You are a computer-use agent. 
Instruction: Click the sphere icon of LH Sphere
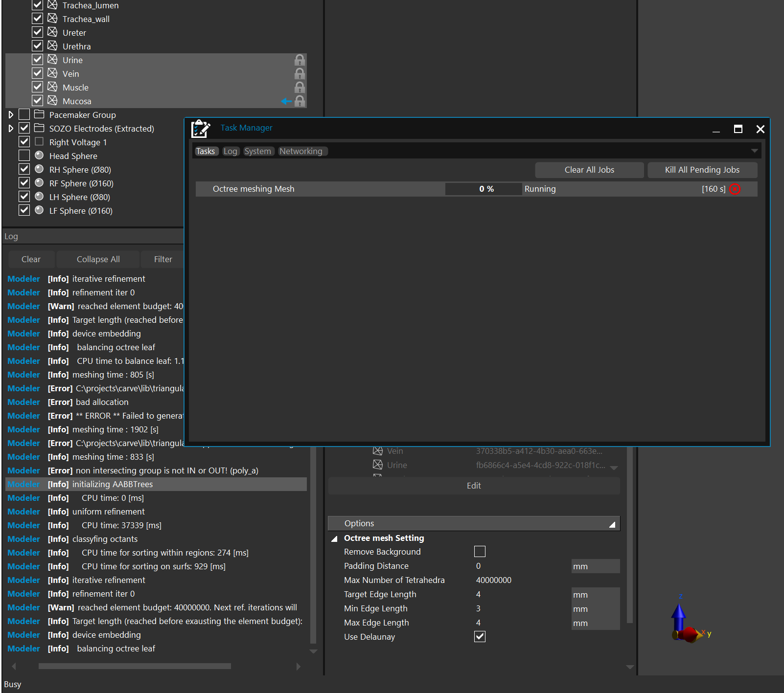39,197
